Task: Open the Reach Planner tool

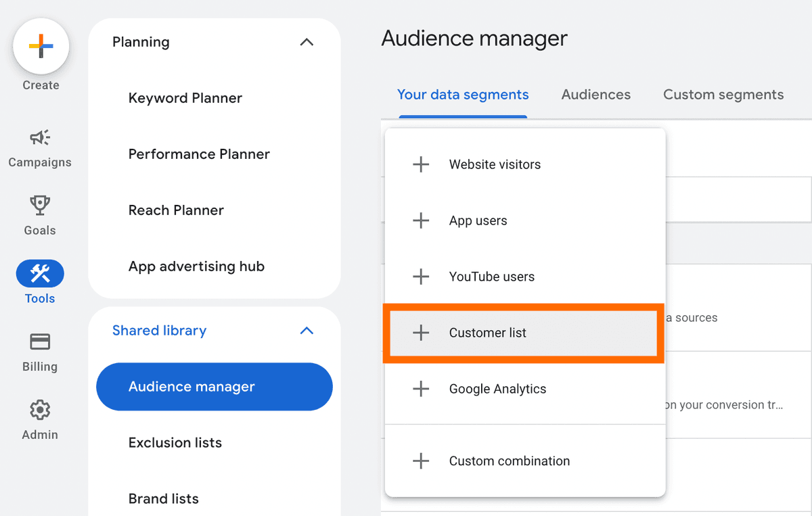Action: [x=176, y=210]
